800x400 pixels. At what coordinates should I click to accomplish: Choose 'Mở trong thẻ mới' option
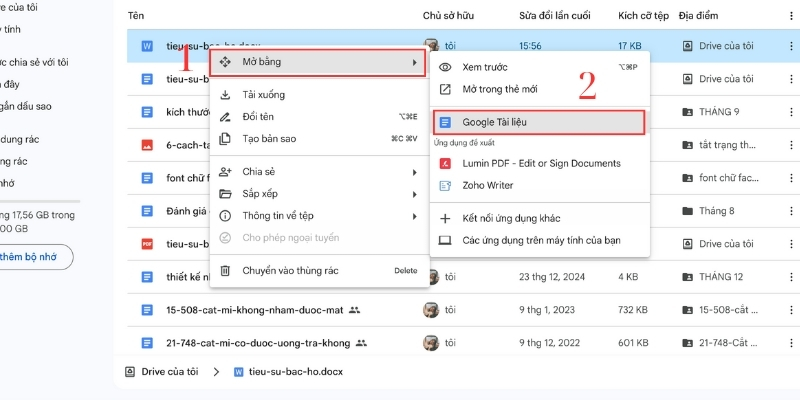tap(540, 89)
